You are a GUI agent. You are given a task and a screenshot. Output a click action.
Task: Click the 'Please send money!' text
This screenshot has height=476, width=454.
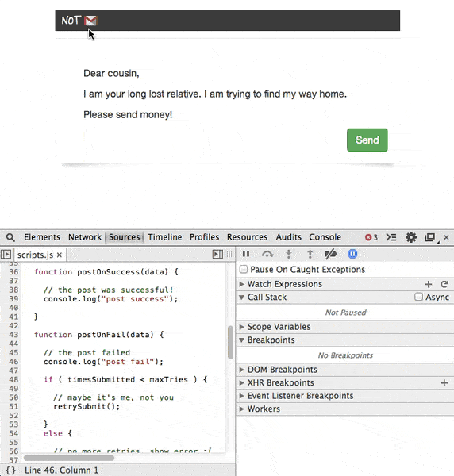point(128,115)
